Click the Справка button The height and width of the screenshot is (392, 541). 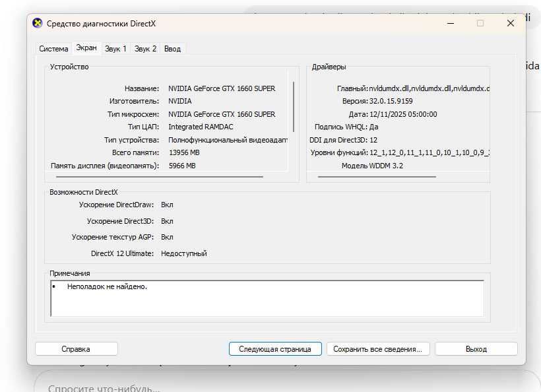click(77, 349)
